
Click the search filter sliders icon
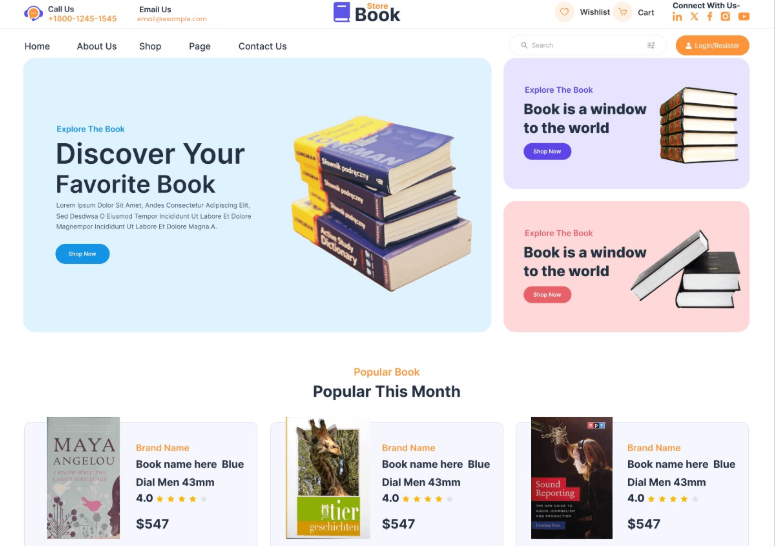click(651, 45)
